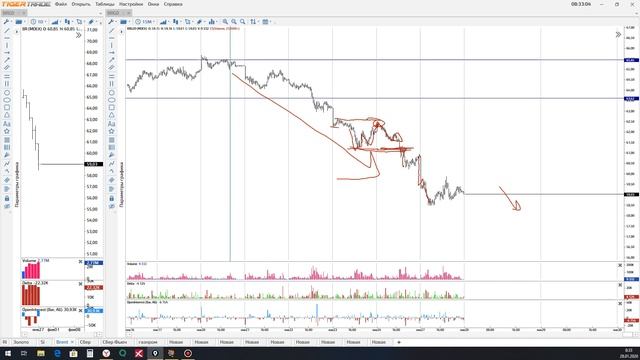Select the ruler tool in the main chart sidebar
Viewport: 640px width, 360px height.
111,67
